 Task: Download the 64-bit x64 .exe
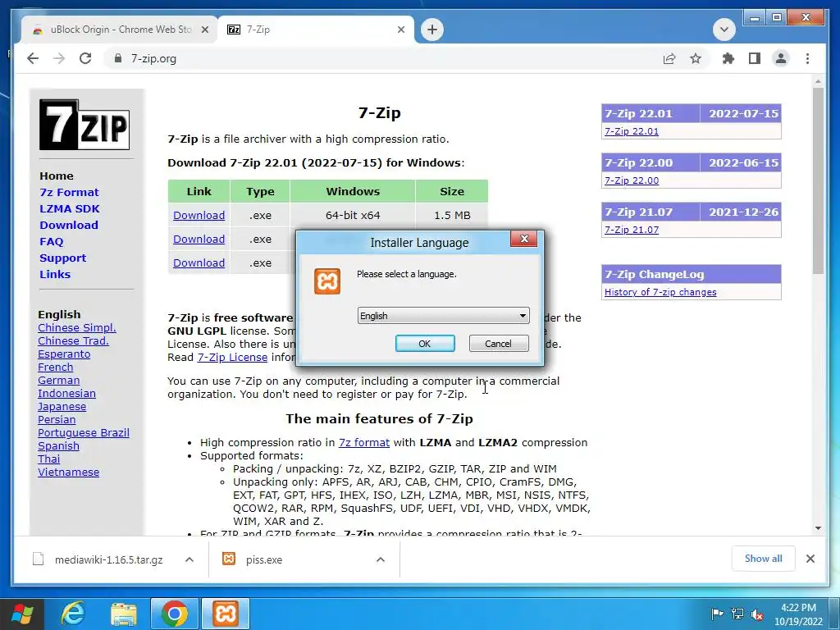coord(199,216)
